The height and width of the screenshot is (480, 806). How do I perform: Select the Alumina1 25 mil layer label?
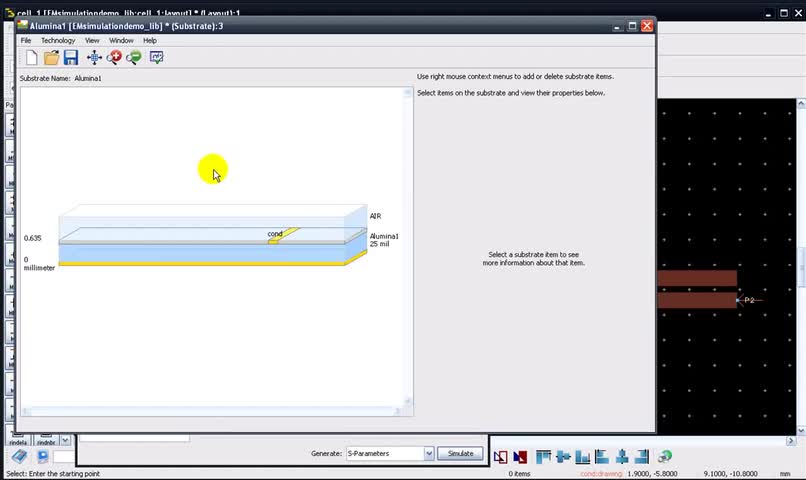[x=384, y=240]
